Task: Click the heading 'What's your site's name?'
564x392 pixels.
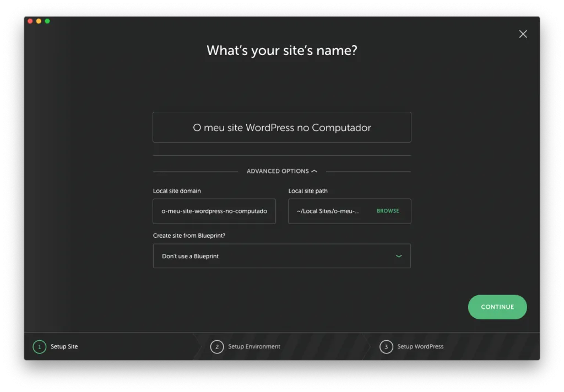Action: click(x=281, y=50)
